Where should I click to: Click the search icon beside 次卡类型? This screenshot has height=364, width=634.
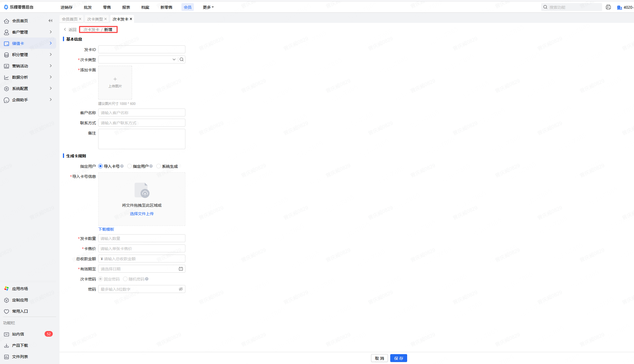coord(182,59)
